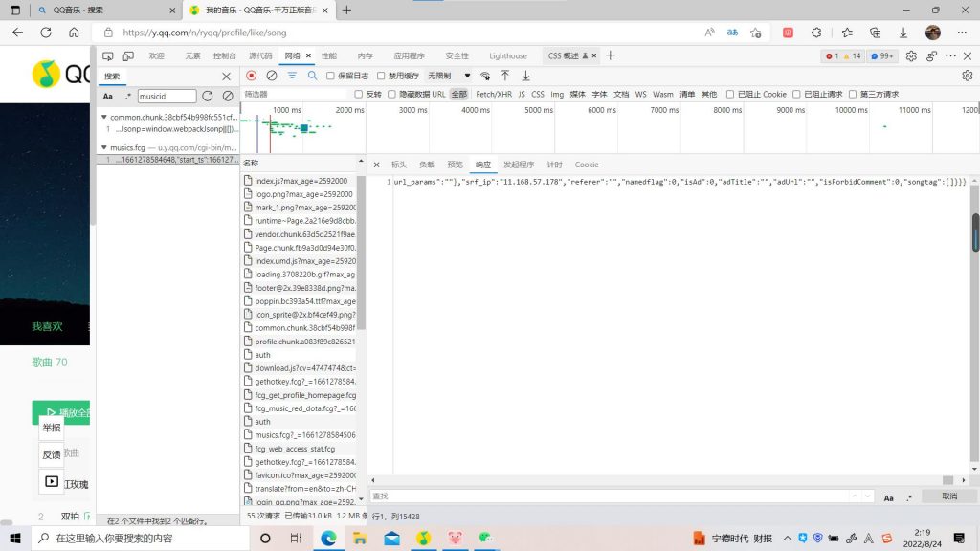Open network conditions wifi icon
This screenshot has height=551, width=980.
(x=485, y=76)
